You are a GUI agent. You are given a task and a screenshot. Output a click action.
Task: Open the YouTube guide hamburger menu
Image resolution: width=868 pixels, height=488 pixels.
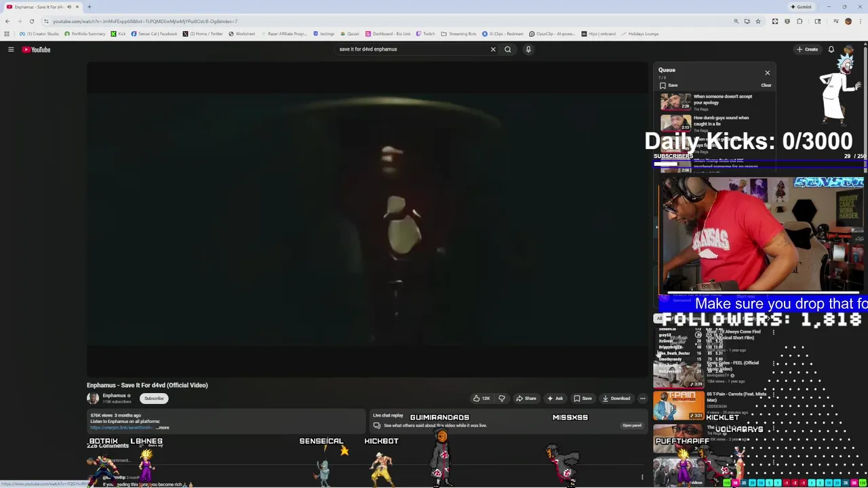(11, 49)
